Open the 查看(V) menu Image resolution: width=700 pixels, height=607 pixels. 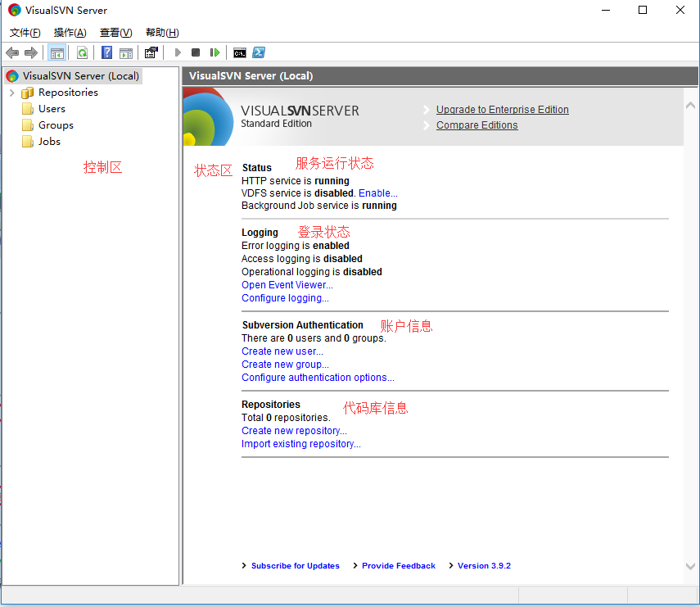tap(116, 33)
